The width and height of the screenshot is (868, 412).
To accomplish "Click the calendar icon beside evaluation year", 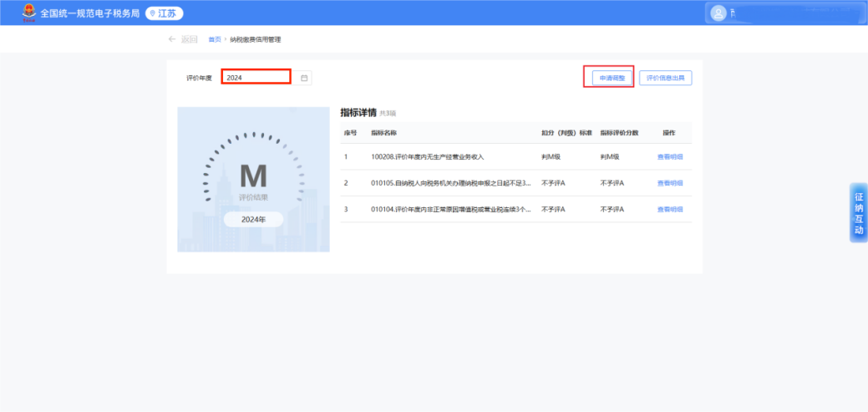I will [304, 78].
